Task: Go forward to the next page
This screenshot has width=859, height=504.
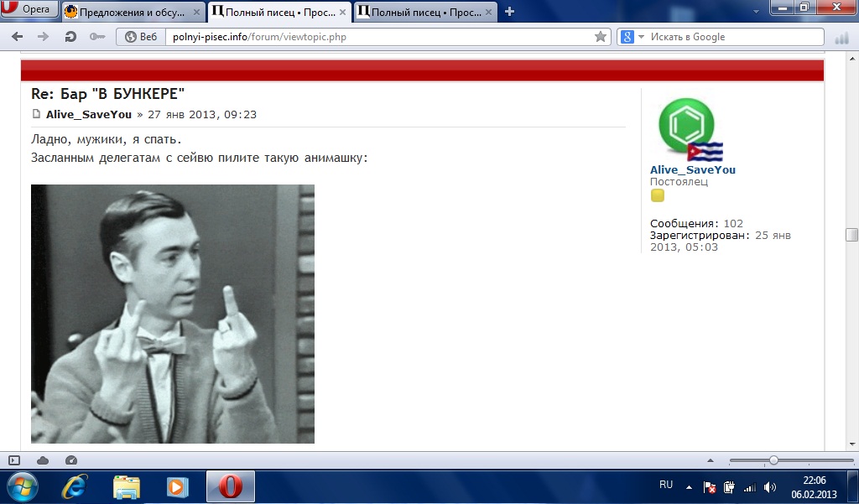Action: click(x=43, y=37)
